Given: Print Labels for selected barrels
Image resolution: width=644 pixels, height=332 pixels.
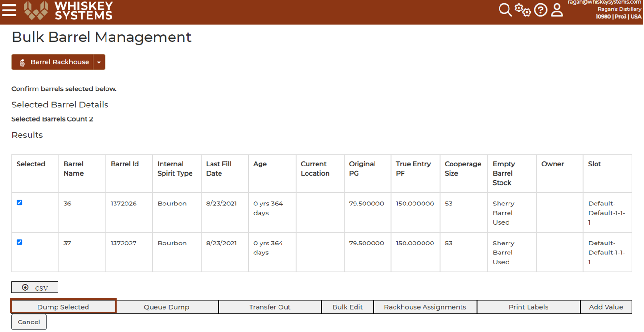Looking at the screenshot, I should pyautogui.click(x=528, y=307).
